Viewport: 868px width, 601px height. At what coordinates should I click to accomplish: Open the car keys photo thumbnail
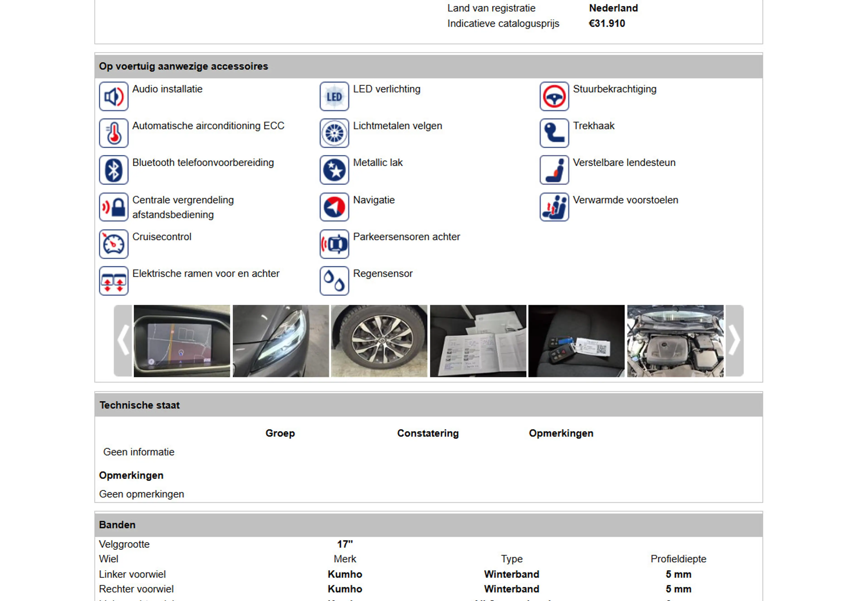tap(577, 341)
